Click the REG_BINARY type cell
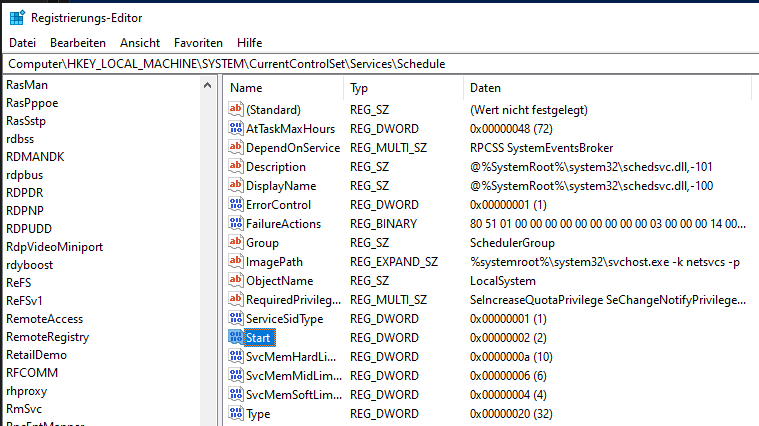Image resolution: width=759 pixels, height=426 pixels. pos(383,224)
